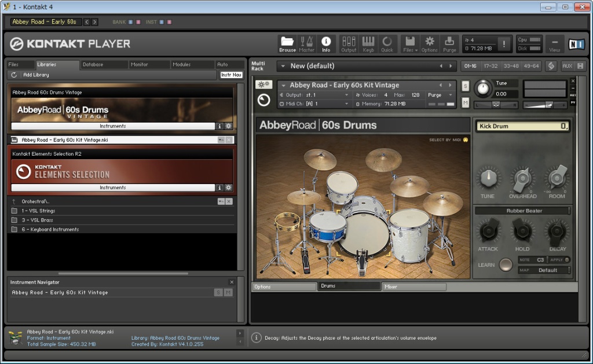Switch to the Database tab
The height and width of the screenshot is (364, 593).
click(x=104, y=65)
